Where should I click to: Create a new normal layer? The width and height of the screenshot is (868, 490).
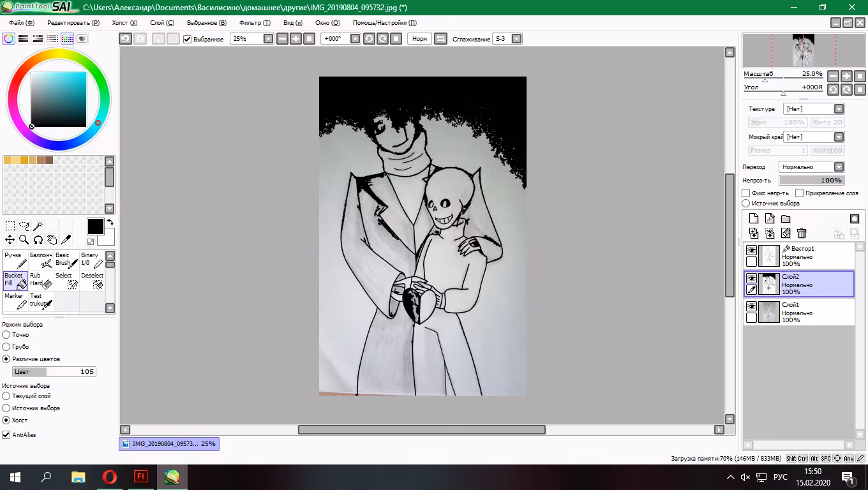754,219
